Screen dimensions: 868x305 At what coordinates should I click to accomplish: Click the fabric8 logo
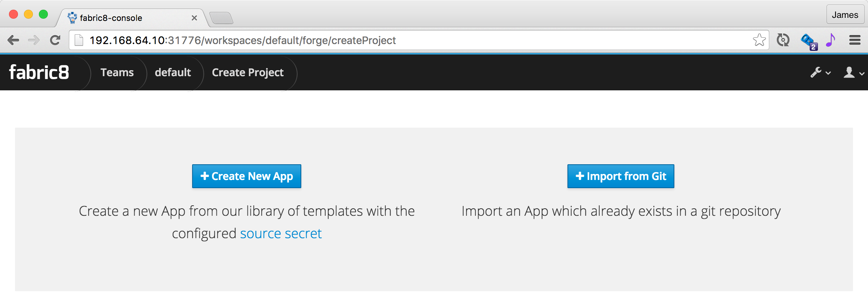click(x=39, y=72)
